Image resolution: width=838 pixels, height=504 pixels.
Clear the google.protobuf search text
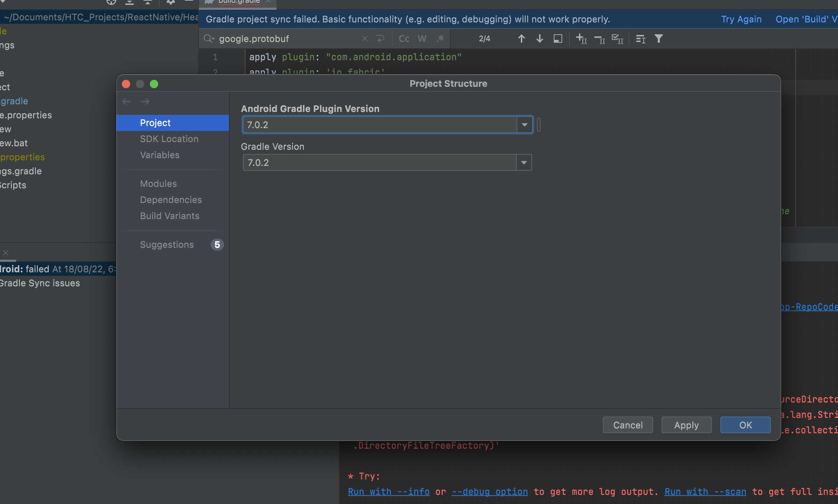pos(364,38)
